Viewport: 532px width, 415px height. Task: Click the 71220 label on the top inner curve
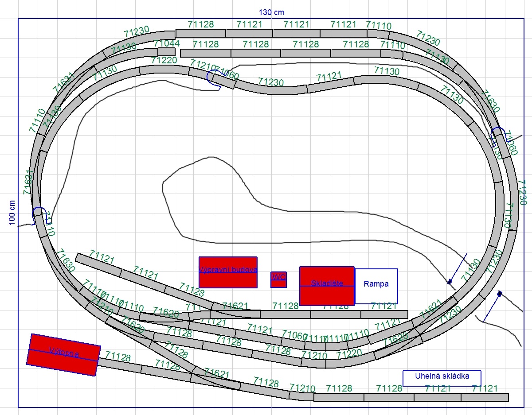point(164,60)
